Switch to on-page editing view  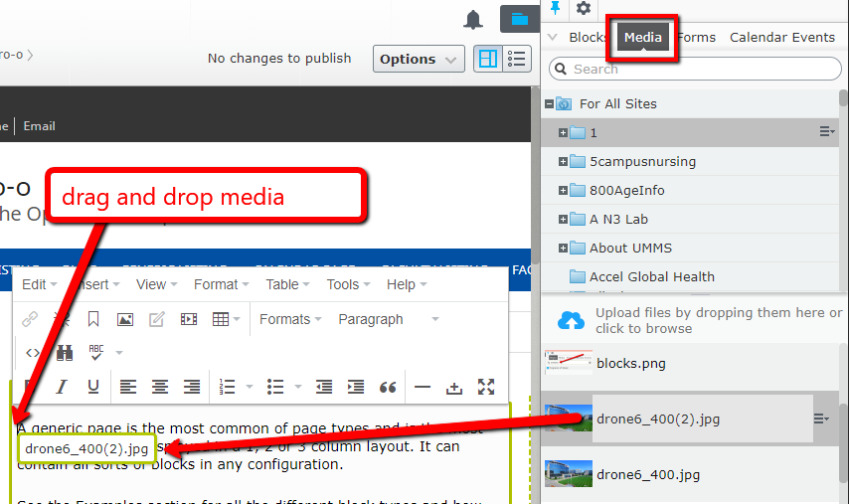[487, 59]
